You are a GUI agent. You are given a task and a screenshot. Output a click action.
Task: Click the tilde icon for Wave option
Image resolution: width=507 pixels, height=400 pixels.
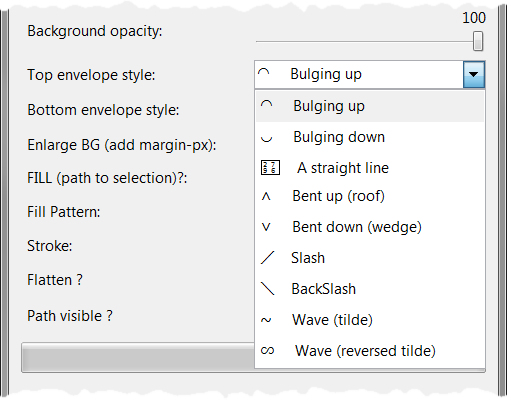(266, 320)
